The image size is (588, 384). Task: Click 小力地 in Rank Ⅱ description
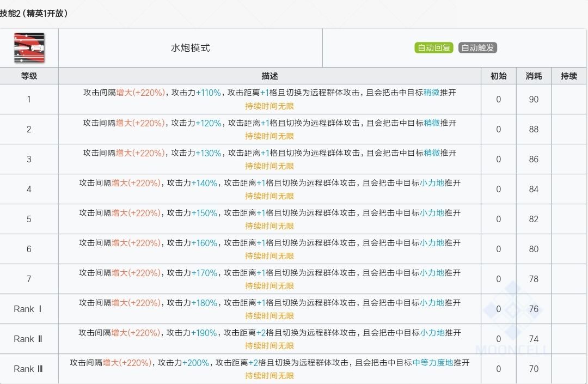click(x=432, y=333)
